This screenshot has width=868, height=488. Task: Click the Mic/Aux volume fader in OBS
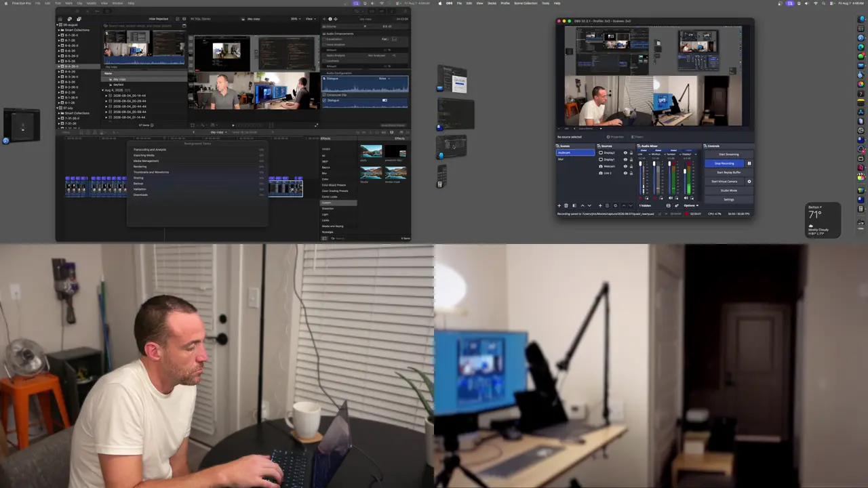(655, 178)
